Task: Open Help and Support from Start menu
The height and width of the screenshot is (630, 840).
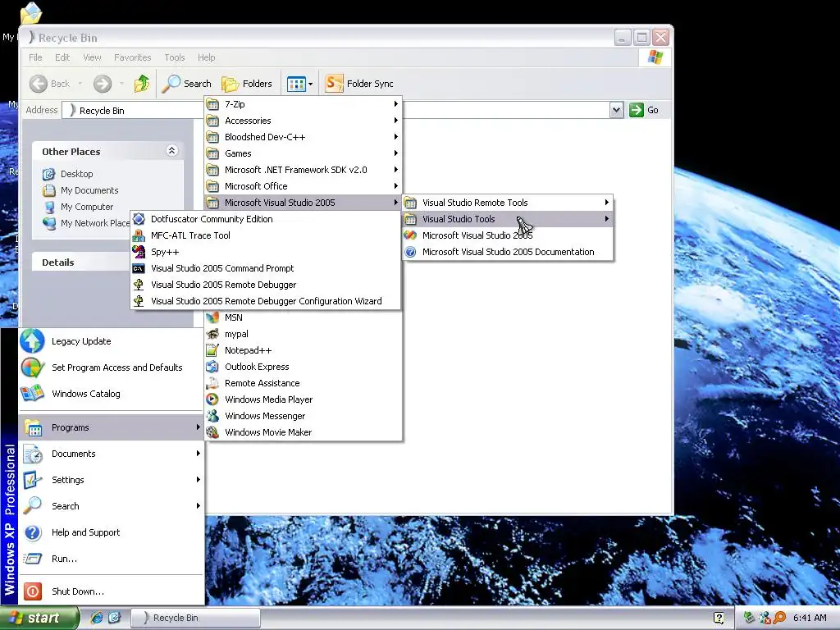Action: pyautogui.click(x=111, y=532)
